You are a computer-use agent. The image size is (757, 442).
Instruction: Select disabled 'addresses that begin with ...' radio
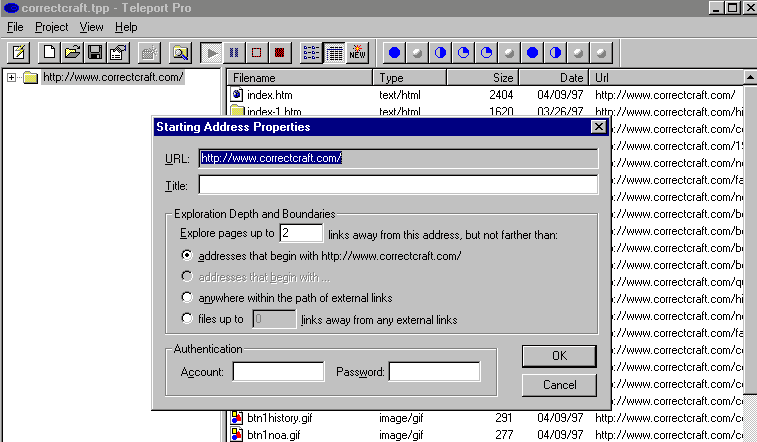point(187,276)
